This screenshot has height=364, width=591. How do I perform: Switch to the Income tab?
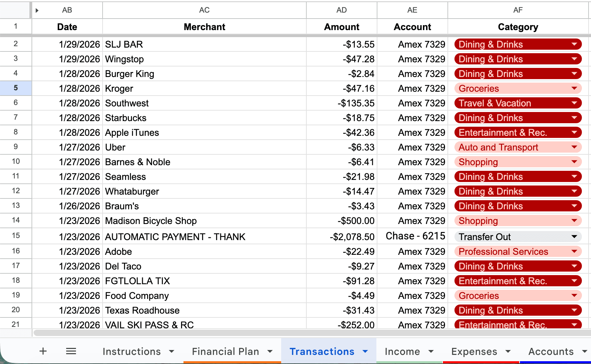tap(402, 351)
